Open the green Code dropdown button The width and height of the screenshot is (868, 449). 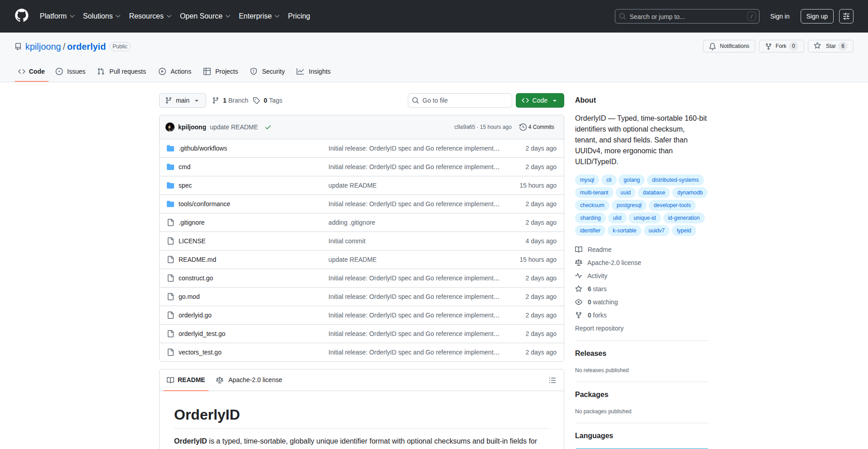[x=540, y=100]
